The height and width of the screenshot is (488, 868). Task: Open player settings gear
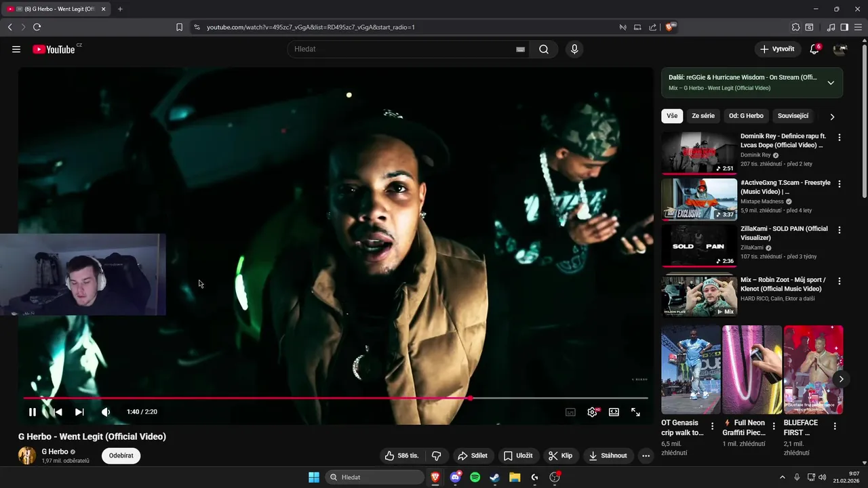[592, 411]
